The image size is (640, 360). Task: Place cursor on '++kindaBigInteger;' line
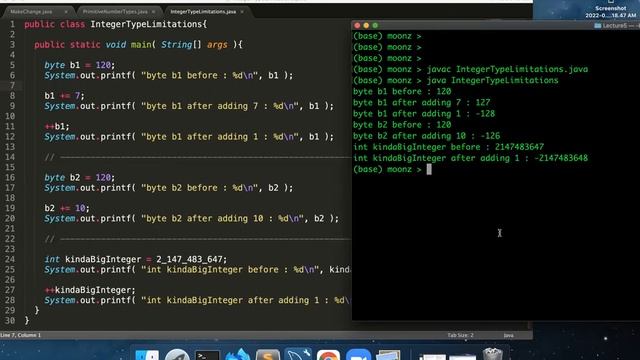tap(90, 290)
